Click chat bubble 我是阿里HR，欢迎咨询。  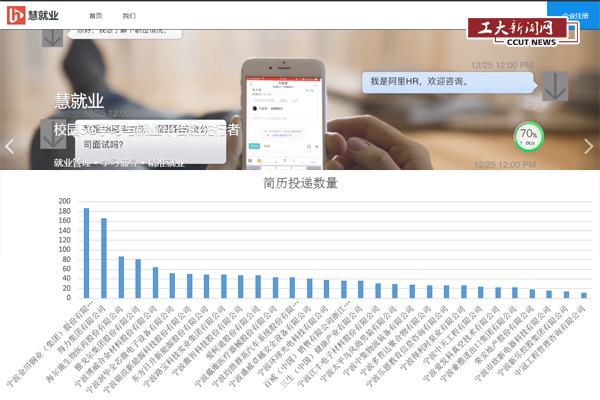pyautogui.click(x=448, y=82)
